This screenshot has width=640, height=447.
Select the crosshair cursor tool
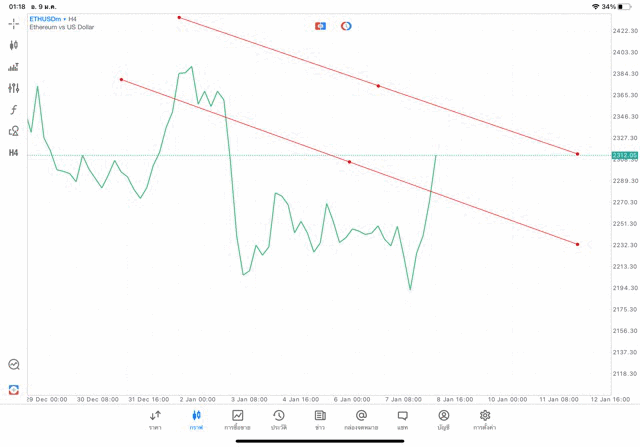coord(14,22)
